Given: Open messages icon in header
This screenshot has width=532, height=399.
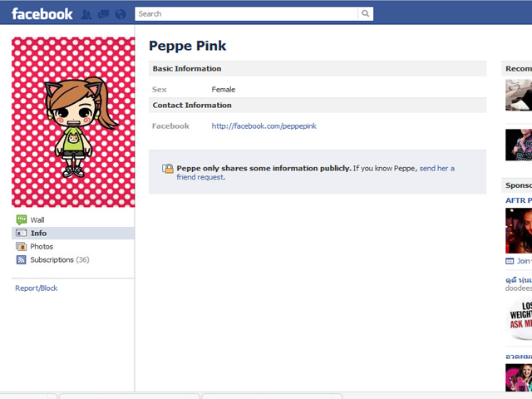Looking at the screenshot, I should tap(103, 14).
